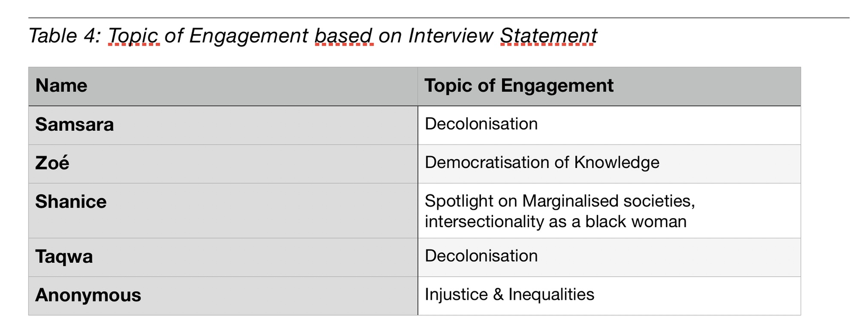
Task: Click the "Table 4:" label in the caption
Action: point(64,35)
